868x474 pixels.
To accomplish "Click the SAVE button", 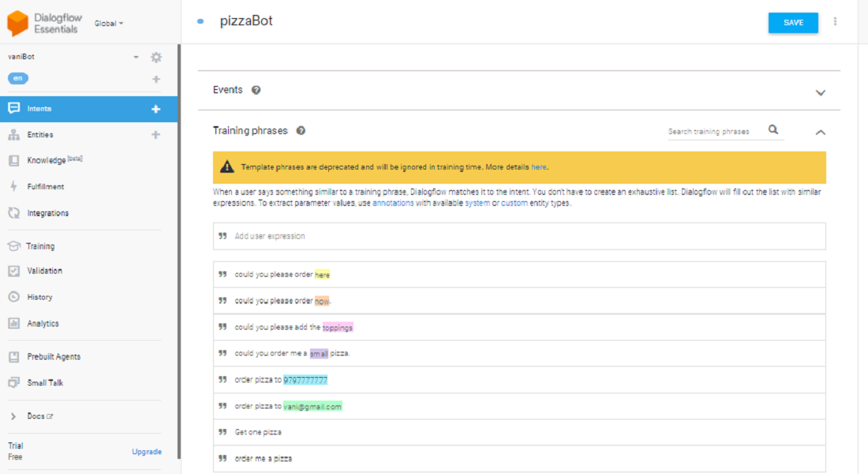I will 793,23.
